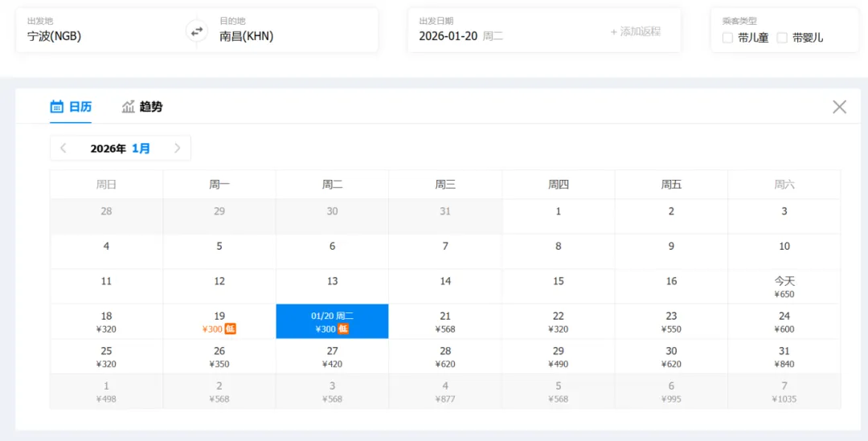
Task: Select February 5 priced ¥568
Action: (x=558, y=391)
